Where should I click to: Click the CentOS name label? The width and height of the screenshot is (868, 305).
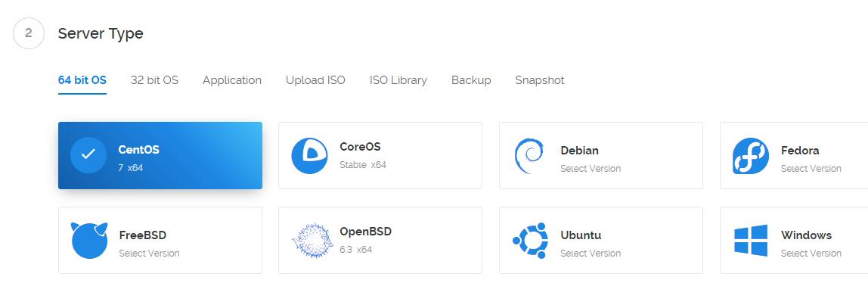139,150
